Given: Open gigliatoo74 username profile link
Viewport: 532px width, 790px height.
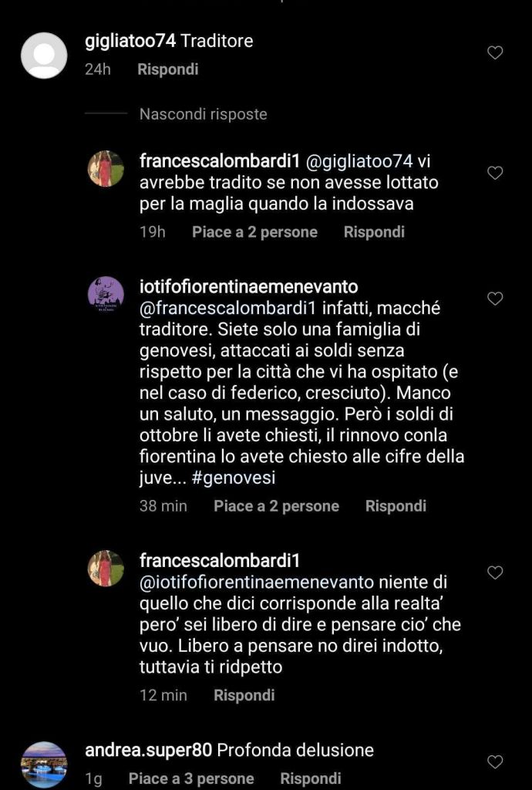Looking at the screenshot, I should point(130,41).
